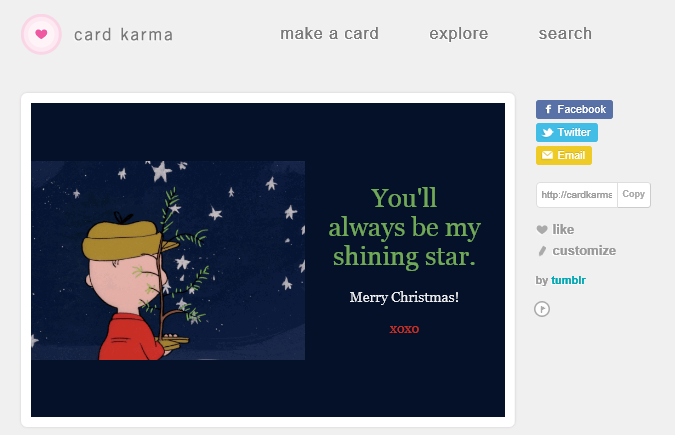675x435 pixels.
Task: Go to the 'explore' page
Action: click(x=459, y=34)
